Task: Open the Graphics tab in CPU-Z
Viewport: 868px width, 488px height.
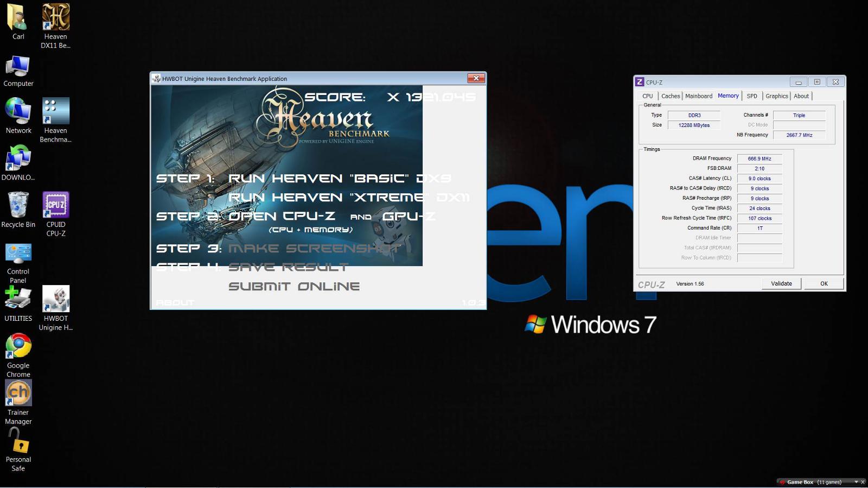Action: coord(777,96)
